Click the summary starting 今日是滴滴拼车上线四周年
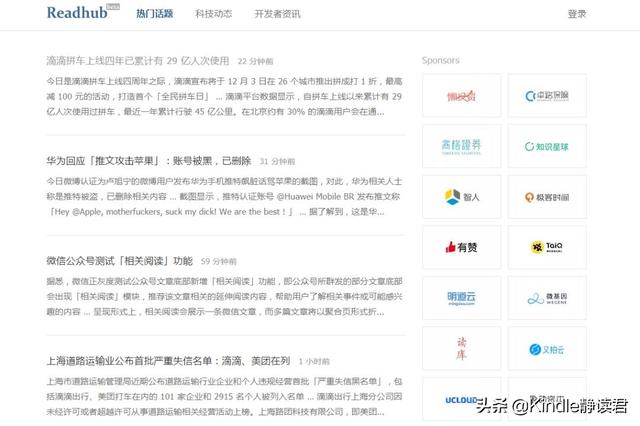Viewport: 640px width, 426px height. pos(224,96)
